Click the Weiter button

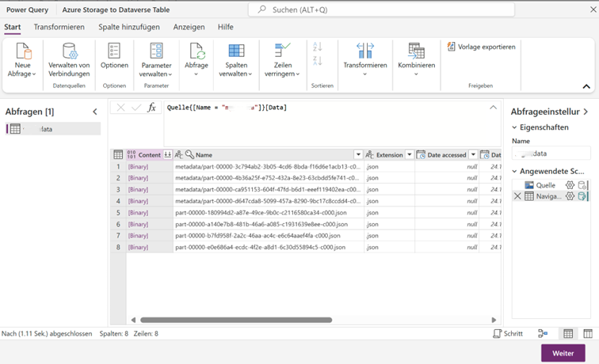coord(563,353)
